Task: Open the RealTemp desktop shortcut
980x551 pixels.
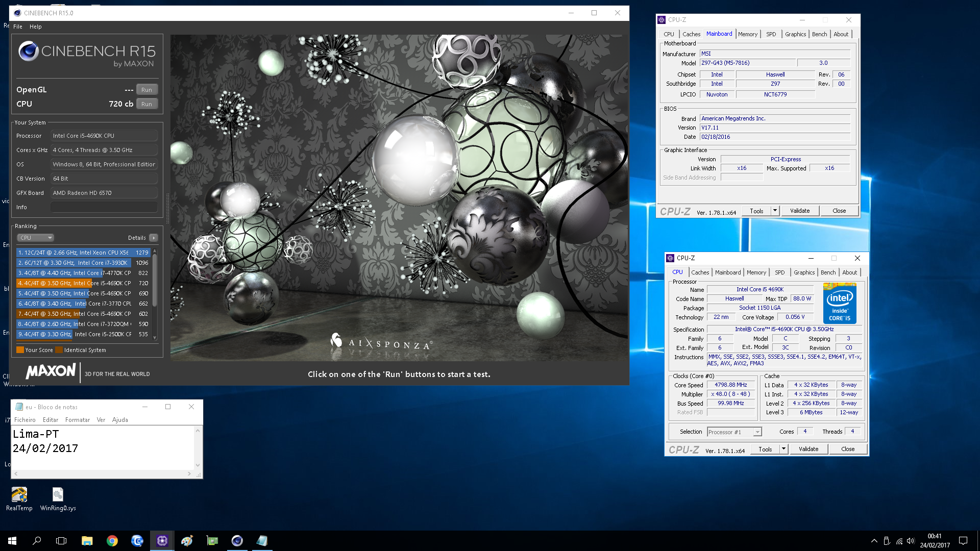Action: click(19, 498)
